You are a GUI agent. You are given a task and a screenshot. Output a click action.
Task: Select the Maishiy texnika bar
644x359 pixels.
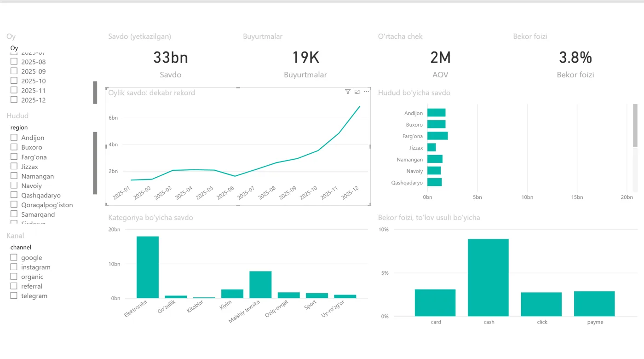click(x=260, y=284)
